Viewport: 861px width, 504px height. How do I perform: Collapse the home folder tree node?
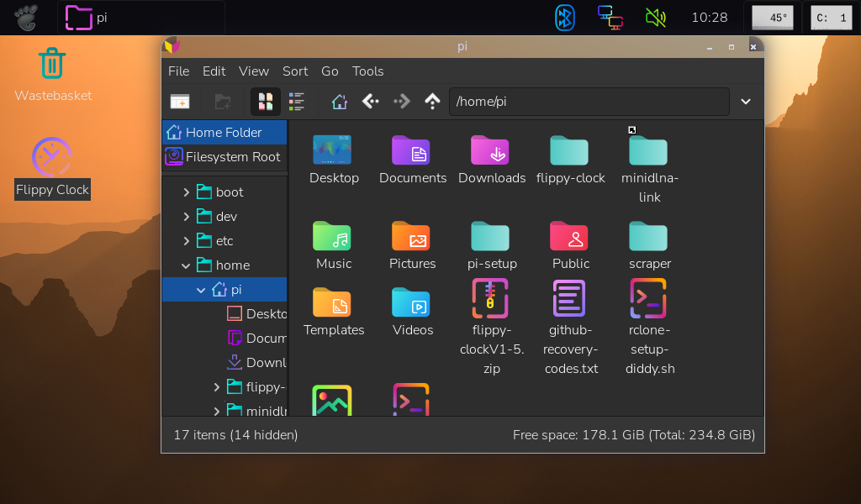pos(186,265)
